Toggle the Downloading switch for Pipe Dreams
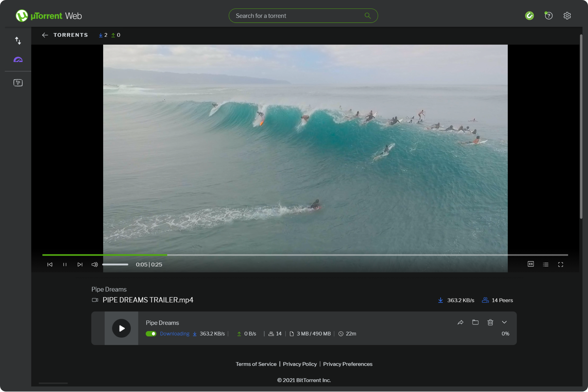588x392 pixels. pos(151,334)
